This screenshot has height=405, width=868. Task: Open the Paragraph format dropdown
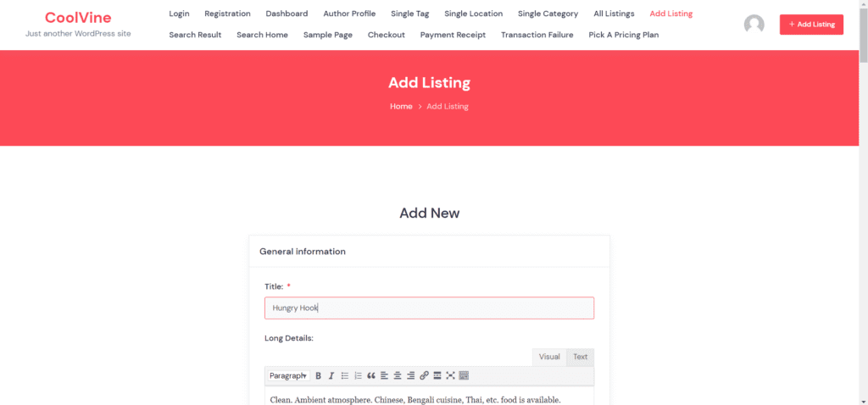[288, 375]
